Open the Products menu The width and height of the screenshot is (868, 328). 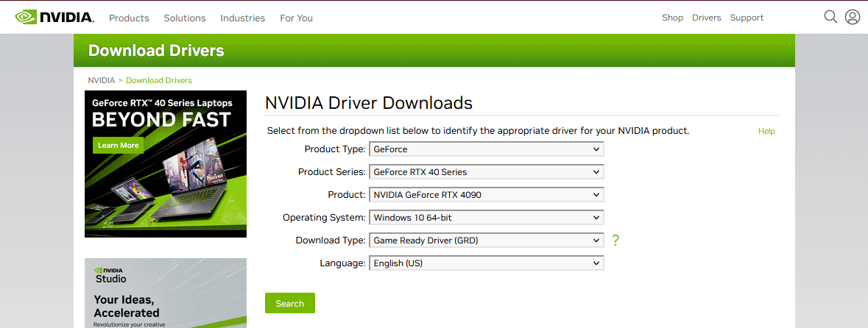pos(129,18)
